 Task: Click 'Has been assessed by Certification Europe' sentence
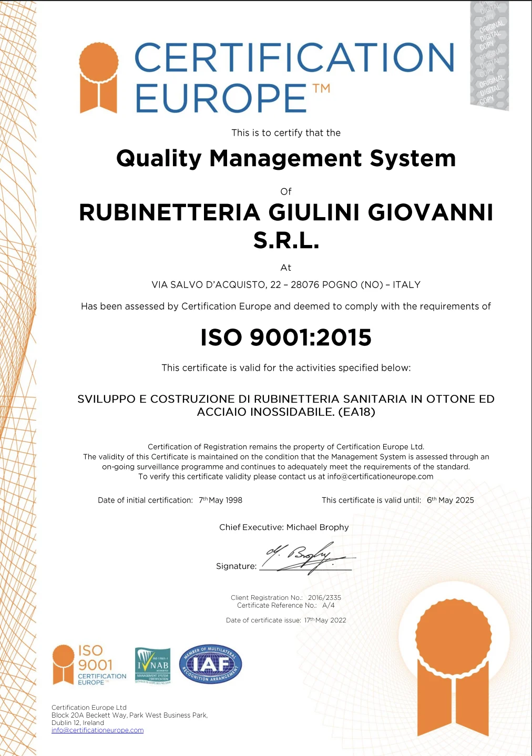coord(286,307)
